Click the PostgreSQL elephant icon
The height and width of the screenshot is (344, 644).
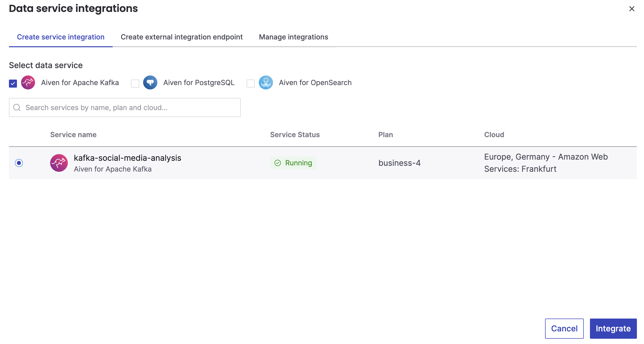pos(150,82)
